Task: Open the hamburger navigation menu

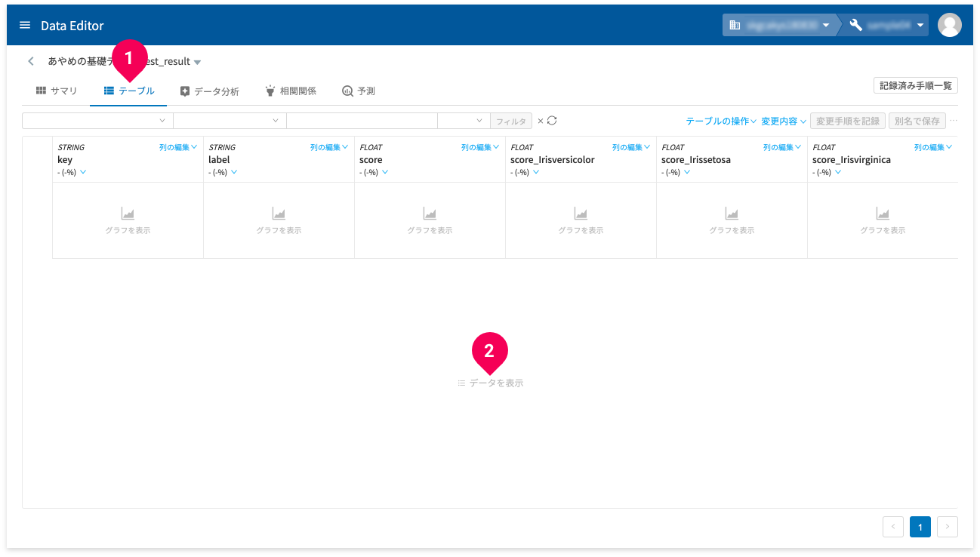Action: click(25, 25)
